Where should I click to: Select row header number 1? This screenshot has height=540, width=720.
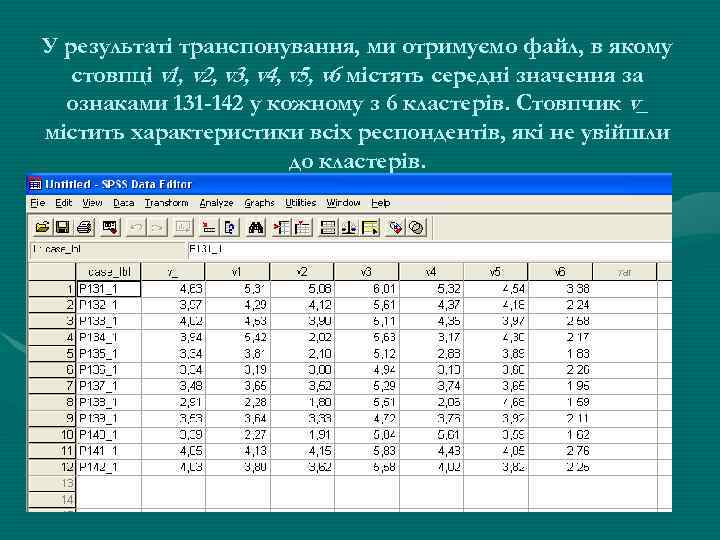[x=52, y=289]
